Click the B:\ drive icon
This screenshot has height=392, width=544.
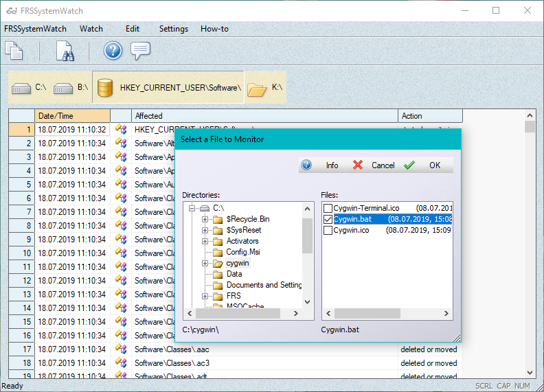point(63,88)
